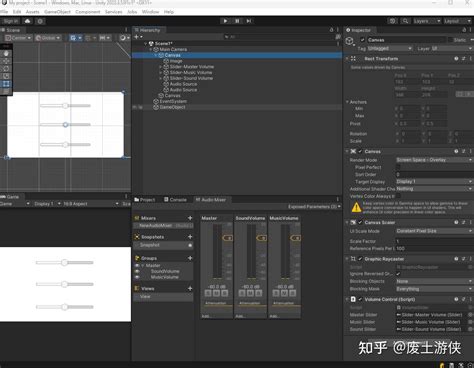Toggle Ignore Reversed Graphics checkbox

click(398, 274)
